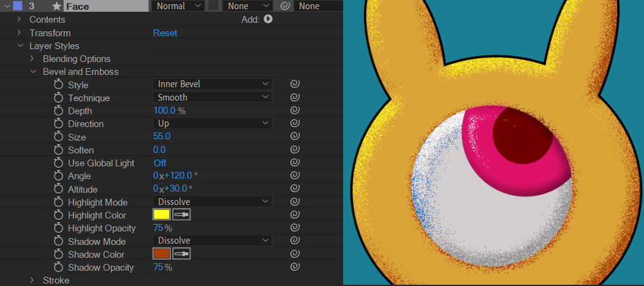Click the Size value 55.0
Viewport: 644px width, 286px height.
point(162,137)
